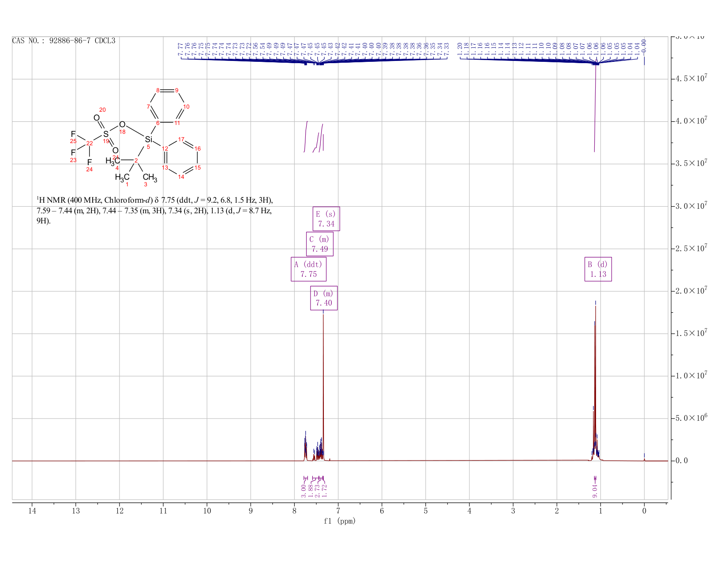Select the 'C (m) 7.49' multiplet label box

[319, 244]
